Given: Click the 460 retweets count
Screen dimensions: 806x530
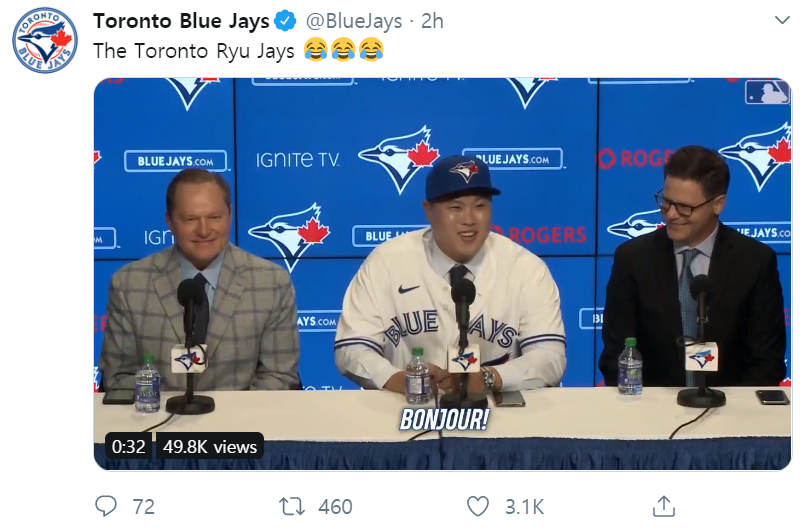Looking at the screenshot, I should point(335,507).
